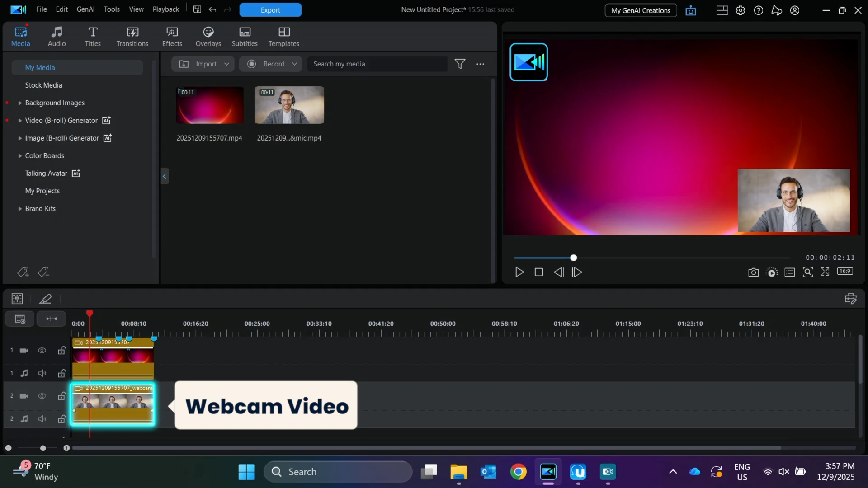868x488 pixels.
Task: Open the settings gear icon
Action: point(741,10)
